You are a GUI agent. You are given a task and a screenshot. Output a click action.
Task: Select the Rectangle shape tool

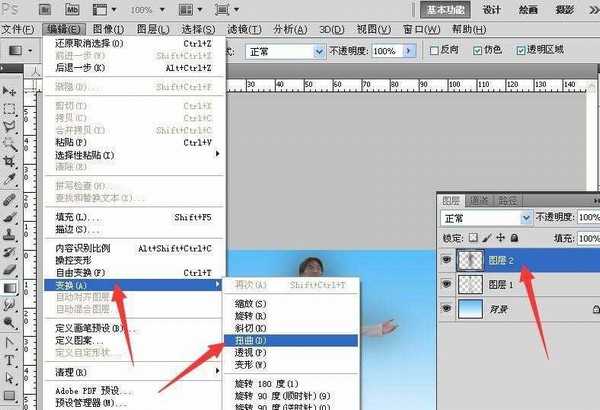(9, 395)
